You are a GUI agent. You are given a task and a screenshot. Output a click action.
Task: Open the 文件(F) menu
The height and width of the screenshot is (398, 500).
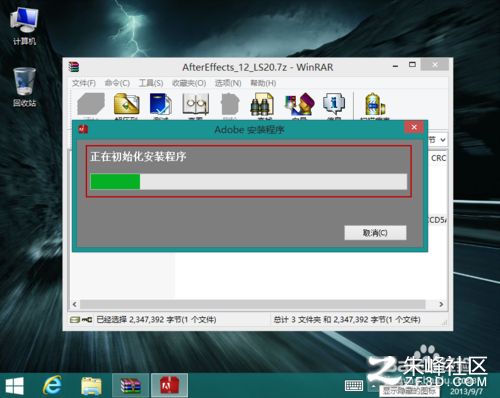[84, 83]
